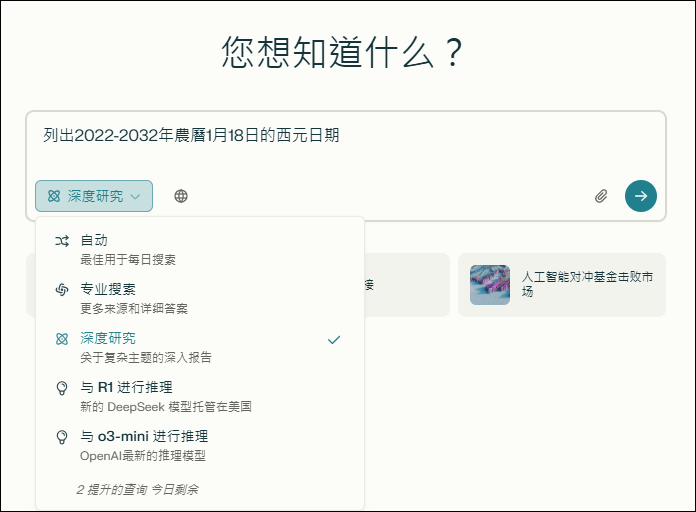This screenshot has height=512, width=696.
Task: Select 自动 mode from the list
Action: coord(200,249)
